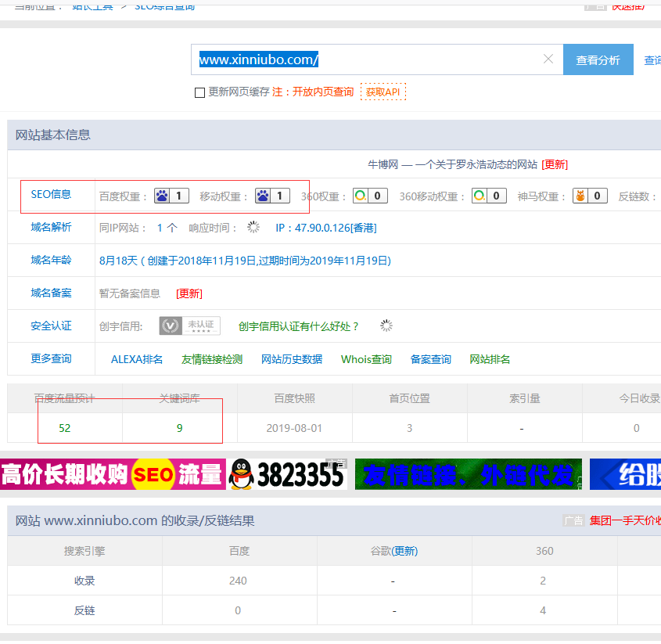
Task: Open the 网站排名 link
Action: pos(490,359)
